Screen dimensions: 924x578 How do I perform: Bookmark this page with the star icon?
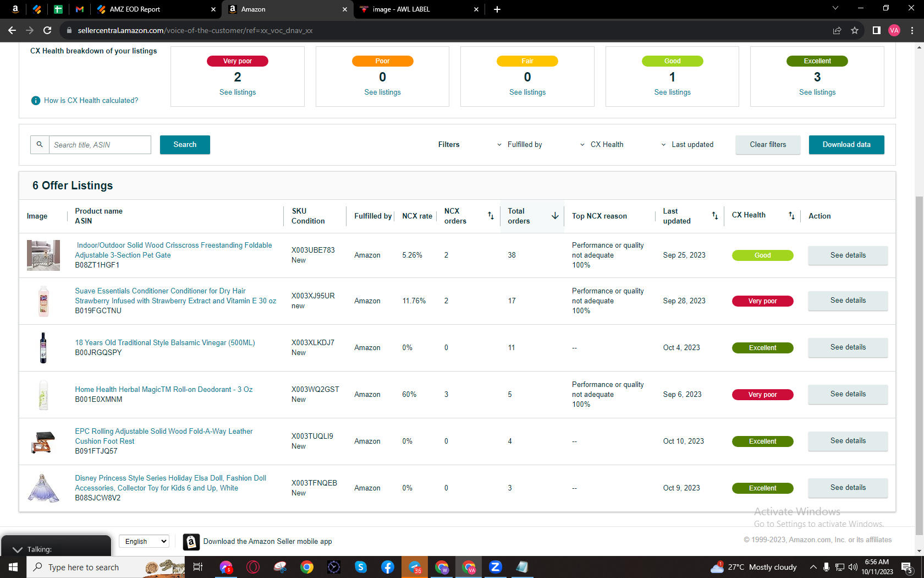855,30
